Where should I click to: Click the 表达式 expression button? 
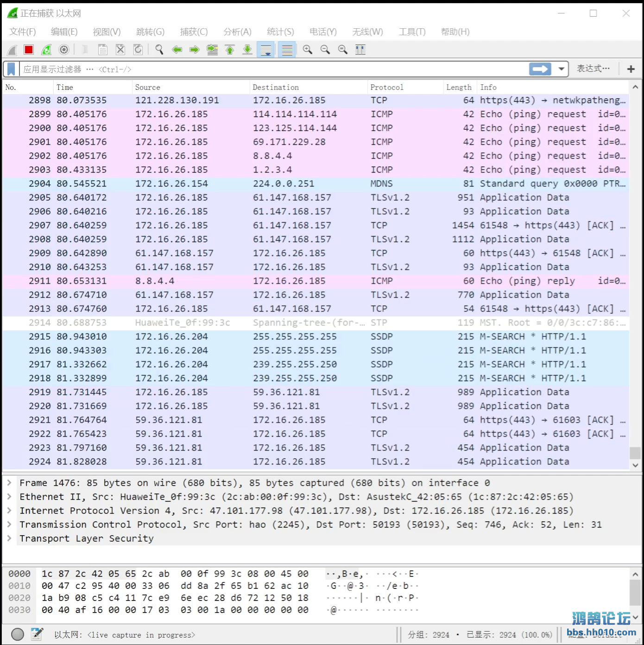[593, 69]
